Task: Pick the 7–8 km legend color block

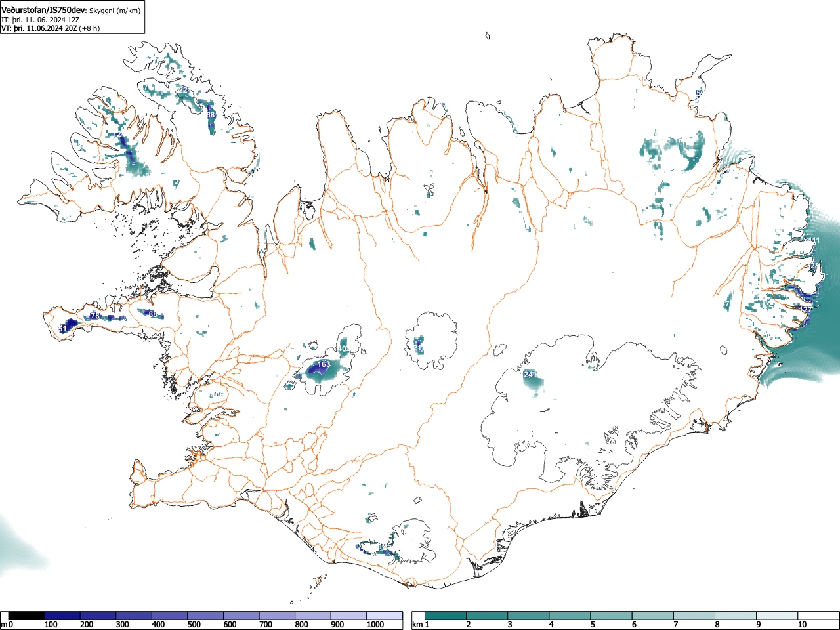Action: pyautogui.click(x=694, y=616)
